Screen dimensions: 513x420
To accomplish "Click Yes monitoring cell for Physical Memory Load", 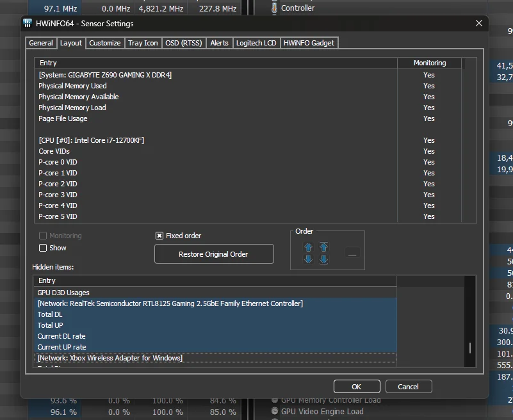I will (x=429, y=108).
